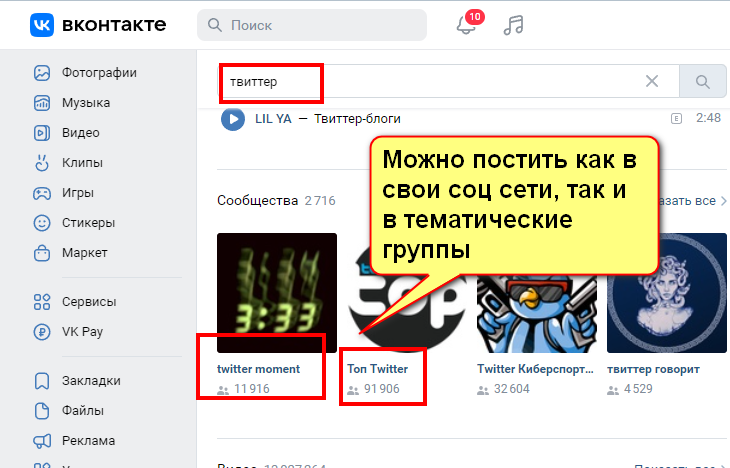
Task: Click the Файлы document icon
Action: [x=42, y=411]
